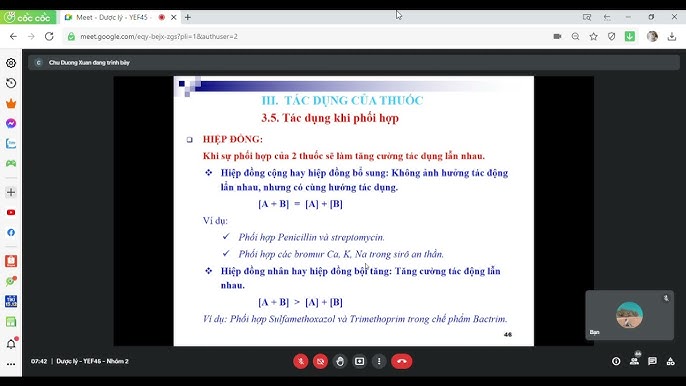Start presenting your screen

(360, 361)
